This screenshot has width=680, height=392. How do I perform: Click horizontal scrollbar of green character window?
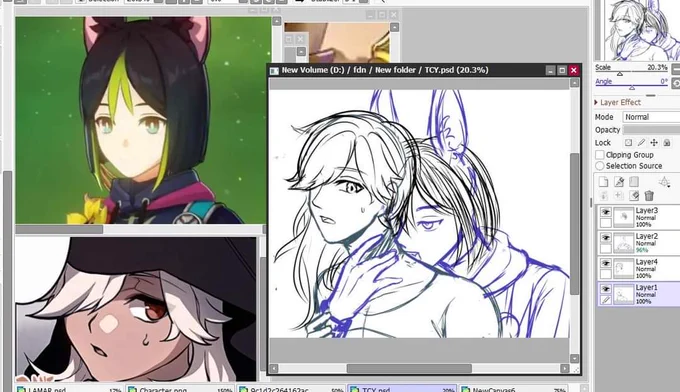pos(59,229)
